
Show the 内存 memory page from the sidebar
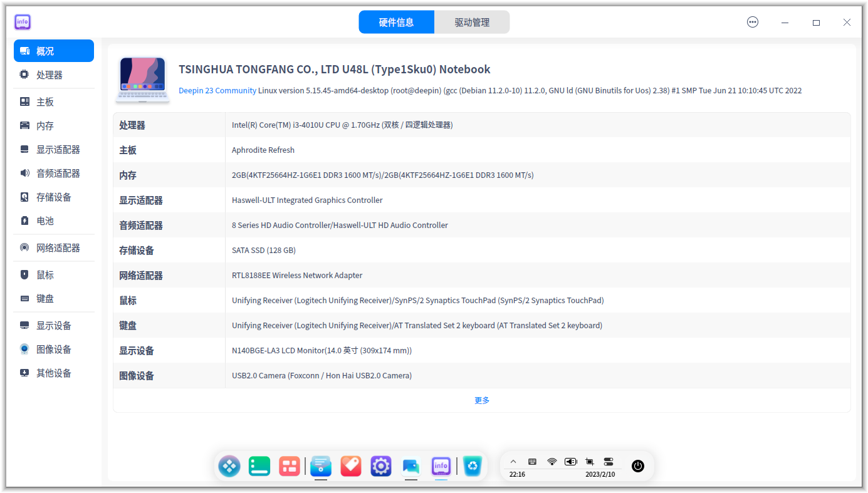[x=54, y=125]
